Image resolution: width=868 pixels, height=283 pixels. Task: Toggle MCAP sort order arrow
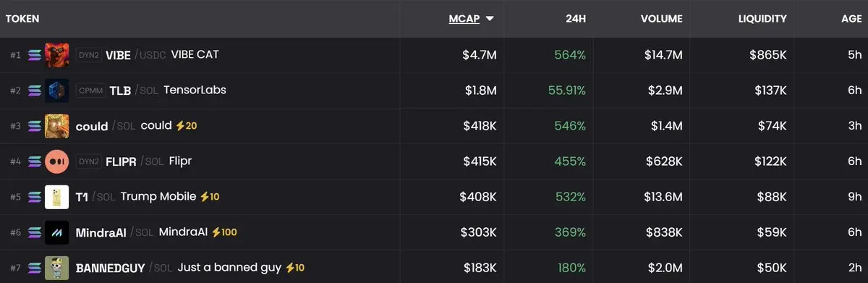click(x=490, y=19)
